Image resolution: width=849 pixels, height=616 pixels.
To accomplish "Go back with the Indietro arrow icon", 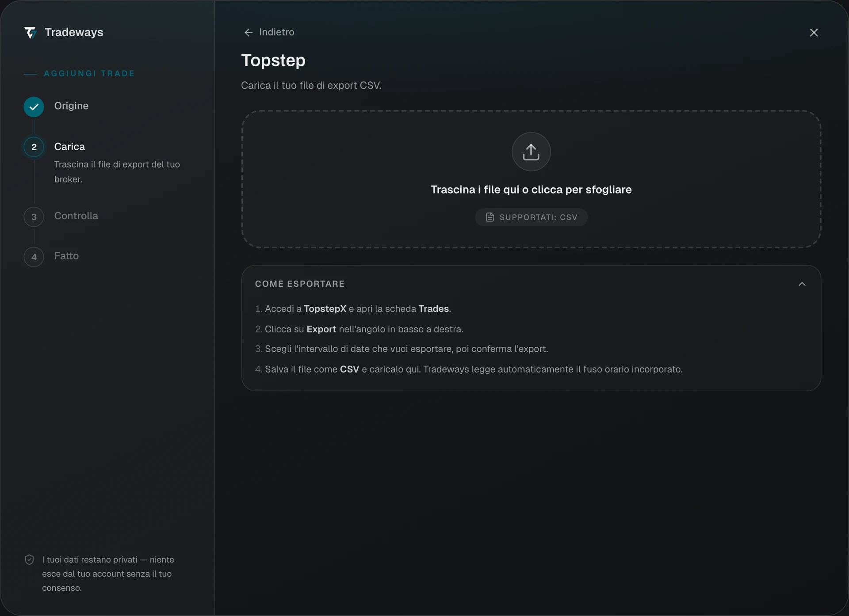I will [x=249, y=32].
